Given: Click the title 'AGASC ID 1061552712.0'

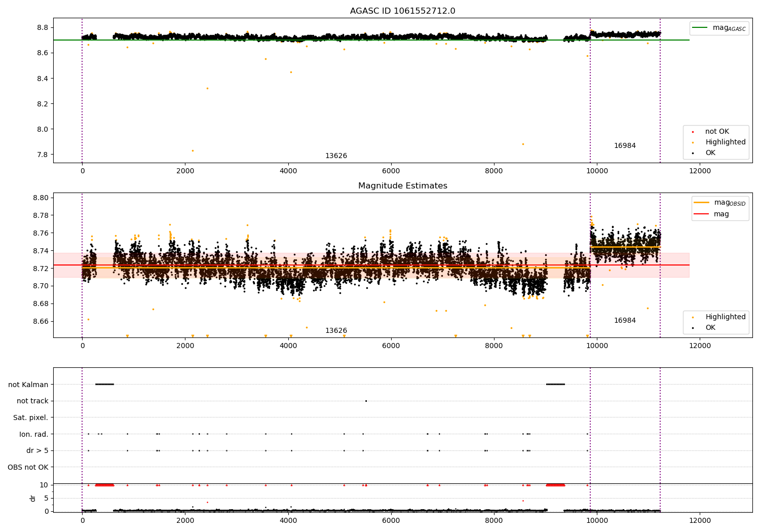Looking at the screenshot, I should point(402,11).
